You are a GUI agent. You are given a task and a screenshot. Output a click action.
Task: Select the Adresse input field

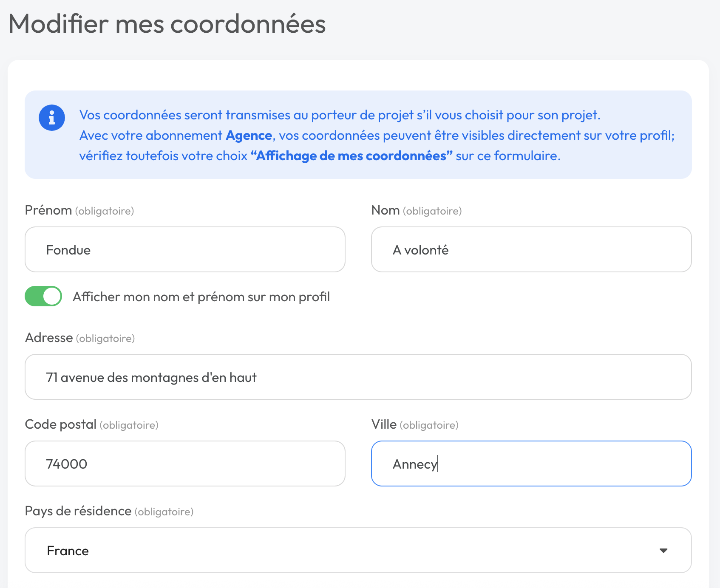[x=358, y=377]
